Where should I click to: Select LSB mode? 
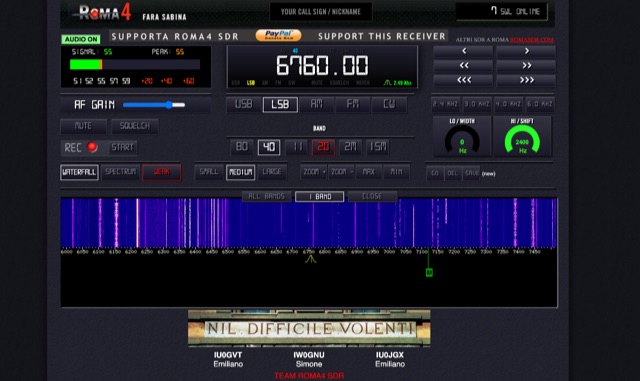tap(280, 105)
